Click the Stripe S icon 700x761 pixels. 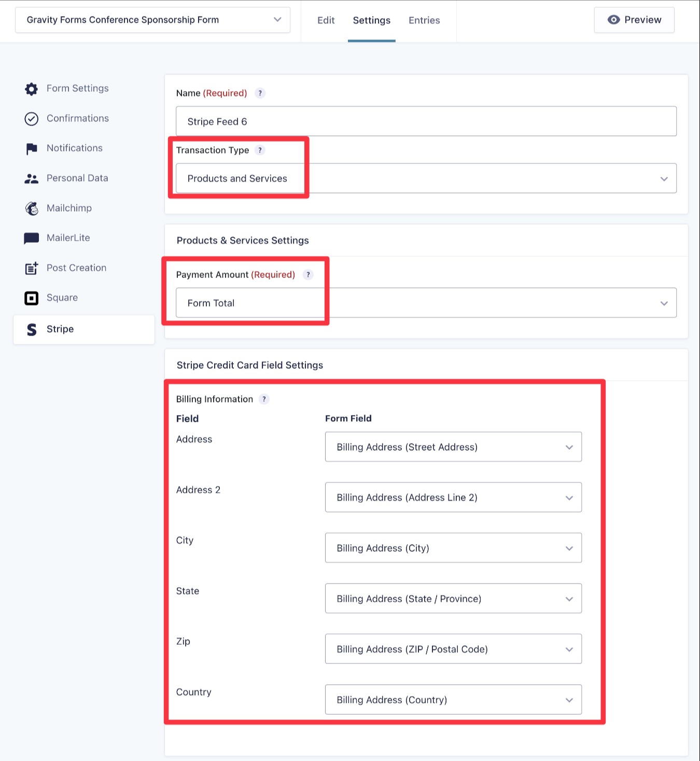coord(31,329)
